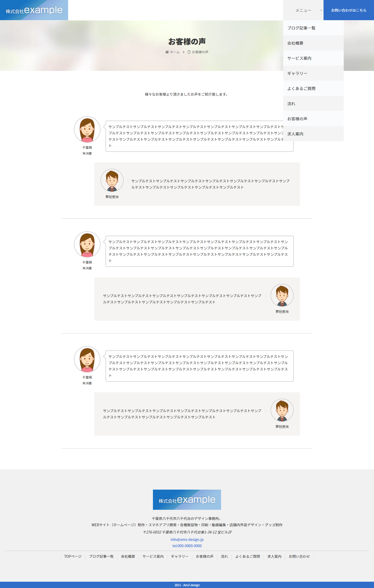Click the tel:000-0000-0000 phone link
Screen dimensions: 374x588
[187, 546]
